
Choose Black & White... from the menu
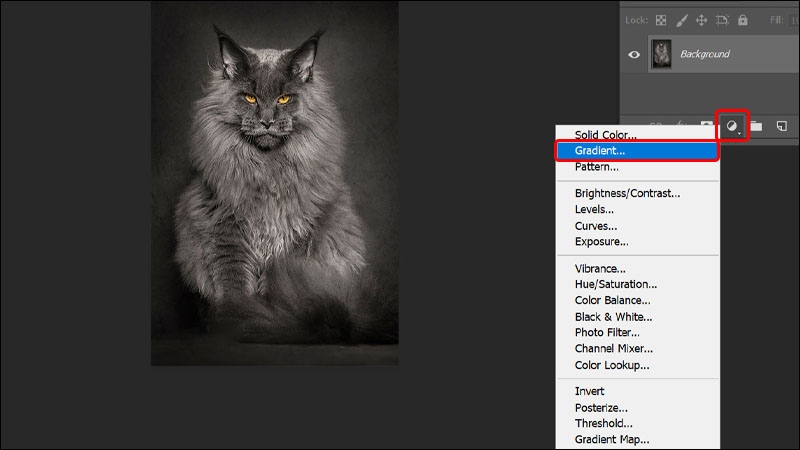pyautogui.click(x=637, y=317)
